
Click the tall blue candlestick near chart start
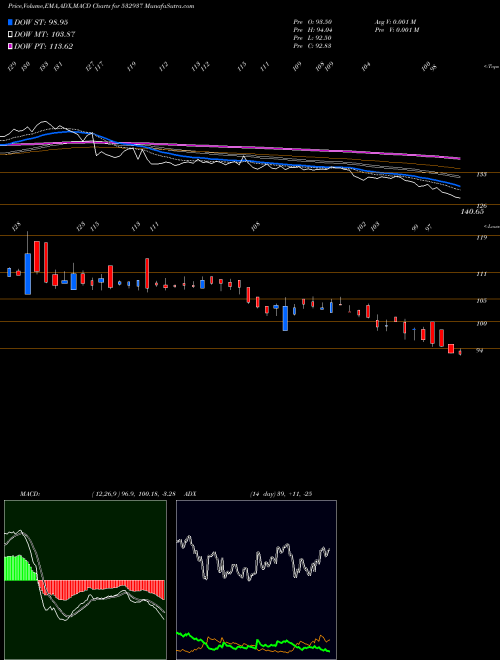pyautogui.click(x=28, y=274)
